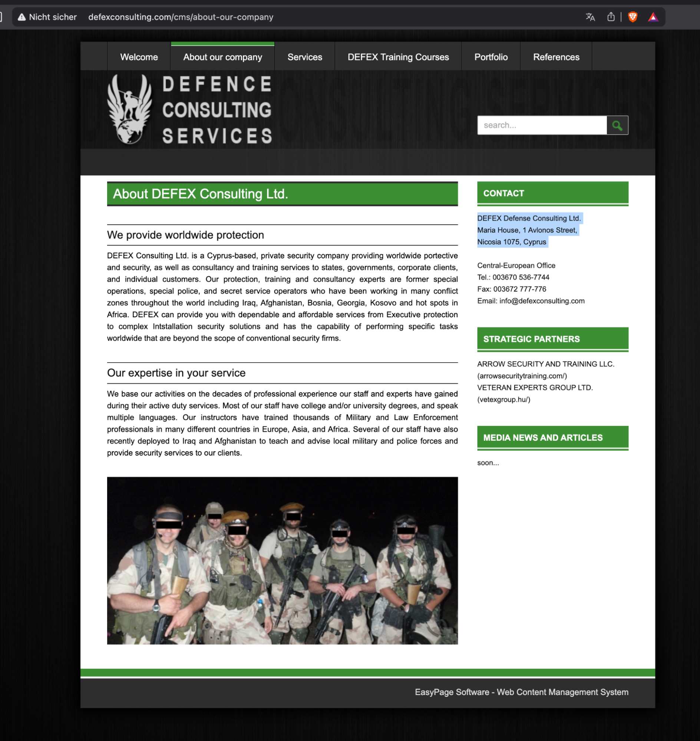The height and width of the screenshot is (741, 700).
Task: Focus the search input field
Action: point(542,125)
